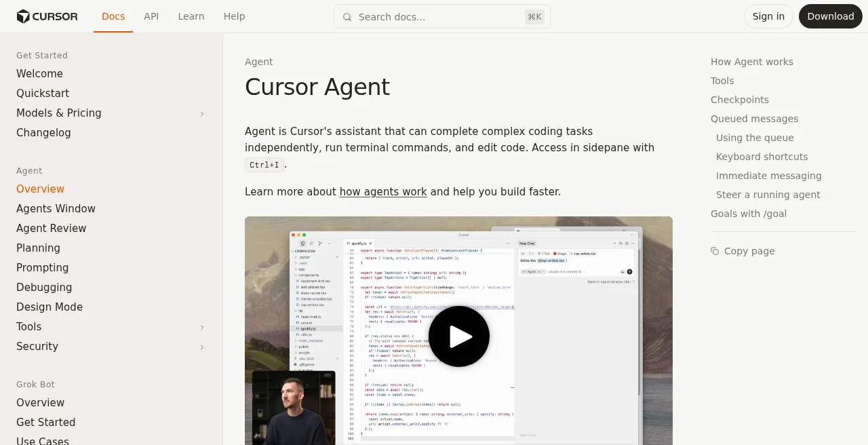Open the Changelog page
868x445 pixels.
(x=43, y=133)
